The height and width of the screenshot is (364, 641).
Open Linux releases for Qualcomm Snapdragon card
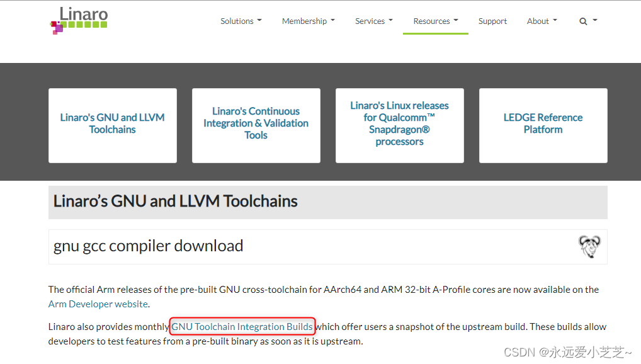399,125
